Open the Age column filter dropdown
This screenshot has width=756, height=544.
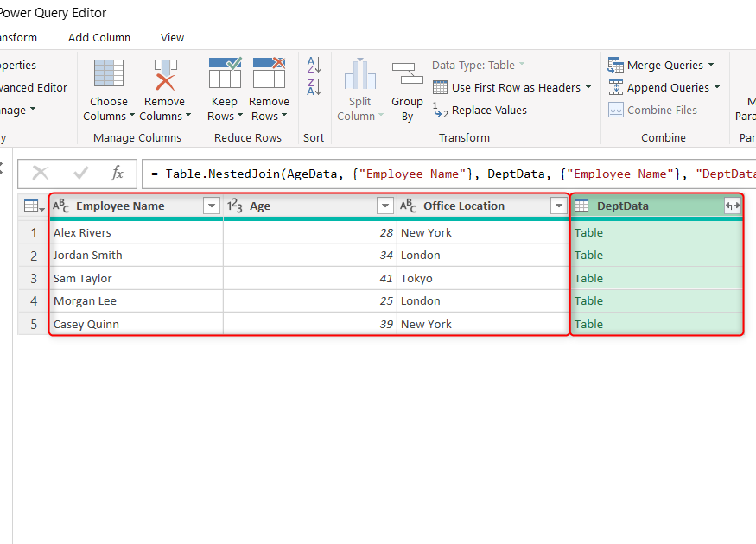(385, 206)
